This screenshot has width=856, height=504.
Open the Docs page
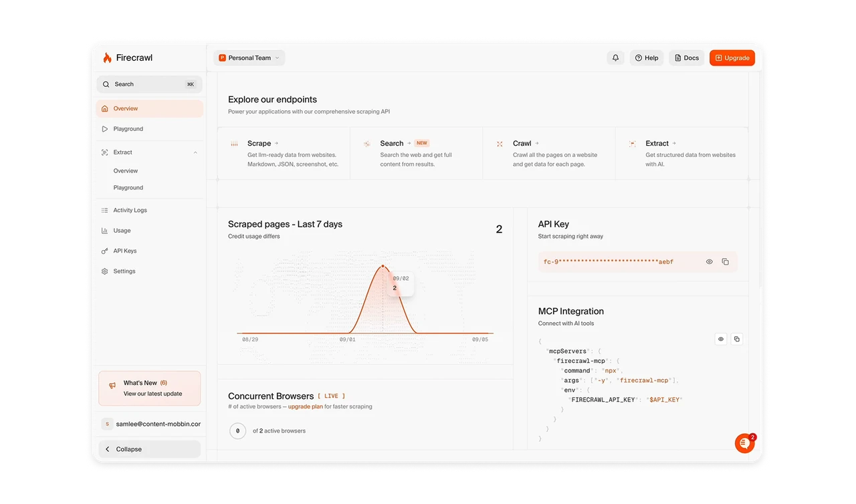pos(687,58)
